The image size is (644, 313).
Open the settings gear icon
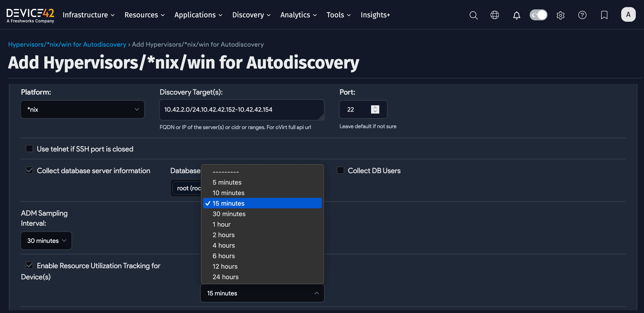[x=560, y=15]
